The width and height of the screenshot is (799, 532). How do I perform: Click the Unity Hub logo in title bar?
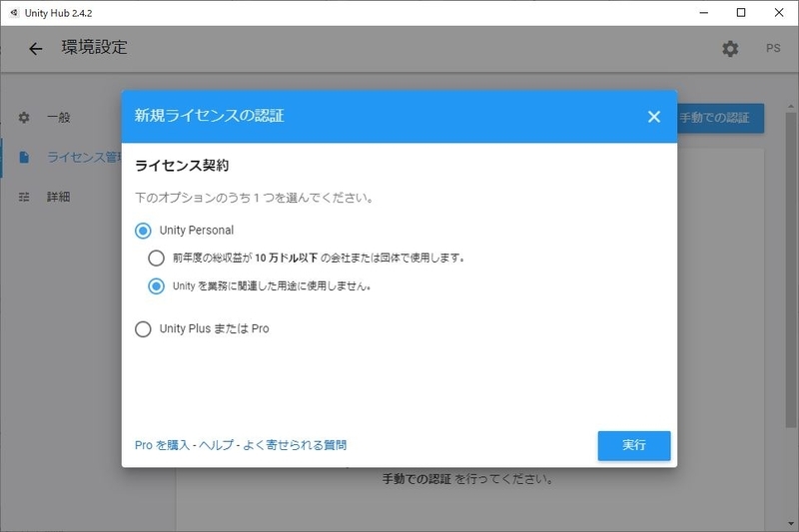(x=14, y=13)
